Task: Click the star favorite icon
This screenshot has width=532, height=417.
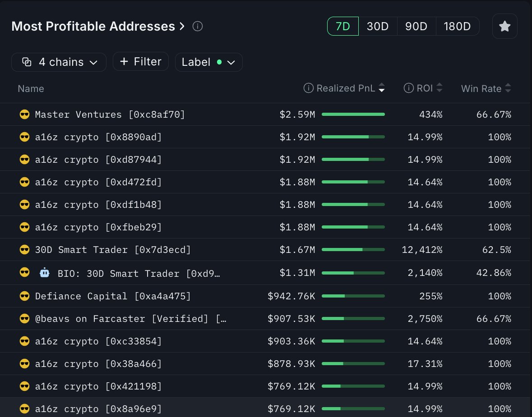Action: (x=504, y=26)
